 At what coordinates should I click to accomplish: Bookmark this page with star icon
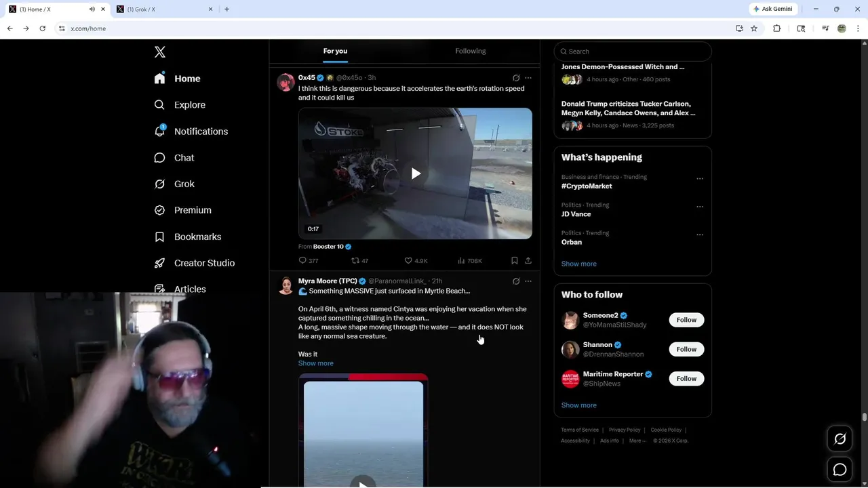(754, 28)
